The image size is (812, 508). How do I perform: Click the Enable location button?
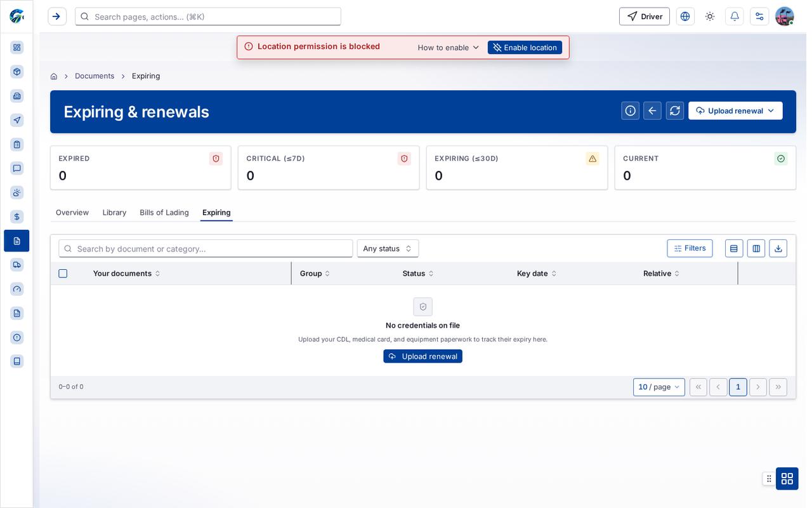click(x=525, y=48)
